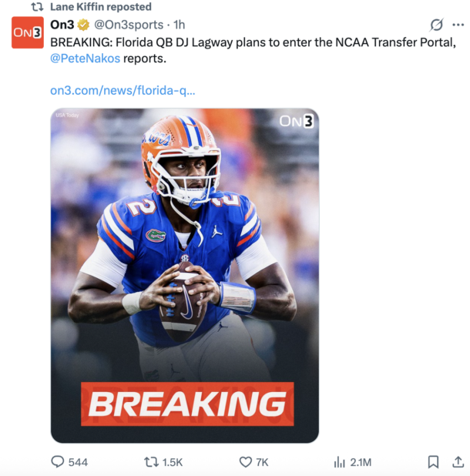Click the Grok slashed-circle icon
This screenshot has height=476, width=470.
[x=436, y=25]
